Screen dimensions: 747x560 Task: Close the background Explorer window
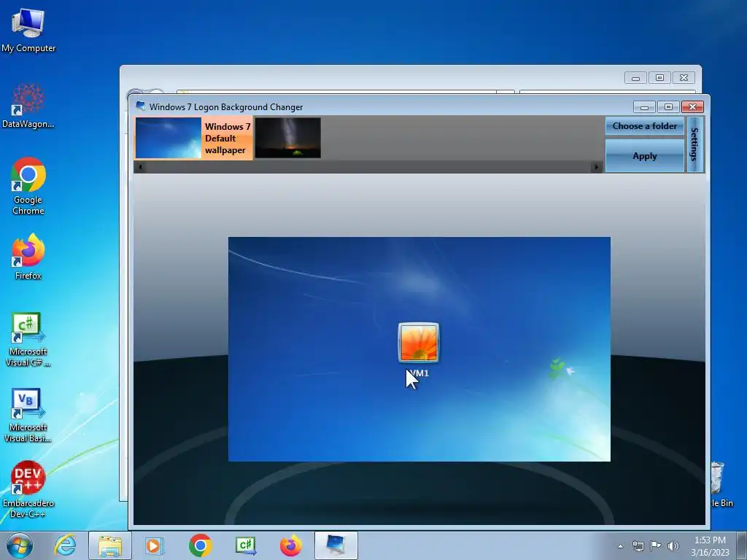pos(684,77)
